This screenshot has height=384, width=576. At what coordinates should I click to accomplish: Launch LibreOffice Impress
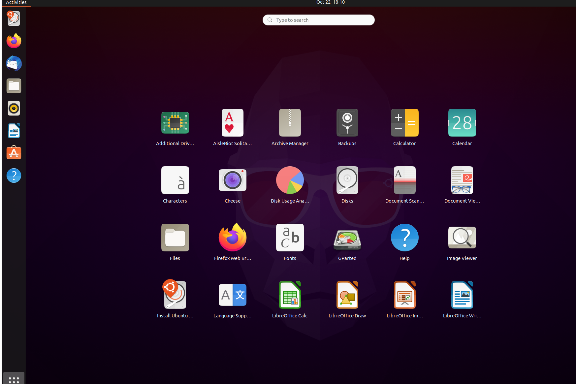tap(404, 295)
